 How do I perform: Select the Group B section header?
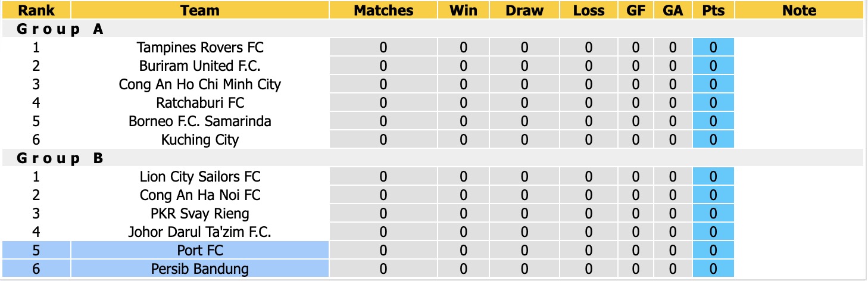coord(432,158)
